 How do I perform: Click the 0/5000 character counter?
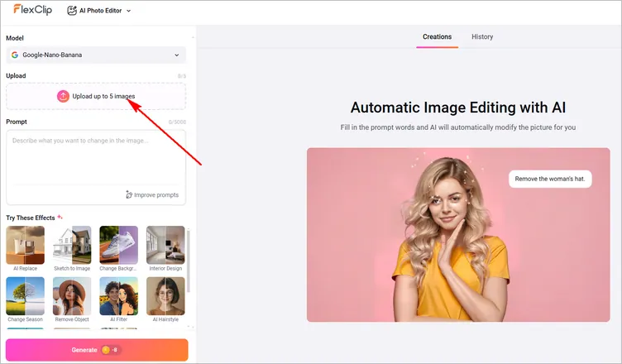click(177, 122)
